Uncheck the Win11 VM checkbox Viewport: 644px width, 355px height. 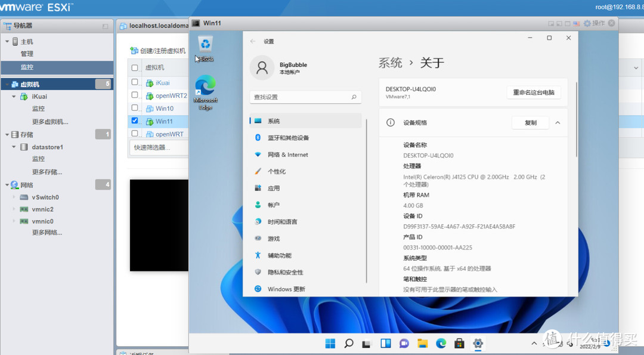[x=135, y=121]
